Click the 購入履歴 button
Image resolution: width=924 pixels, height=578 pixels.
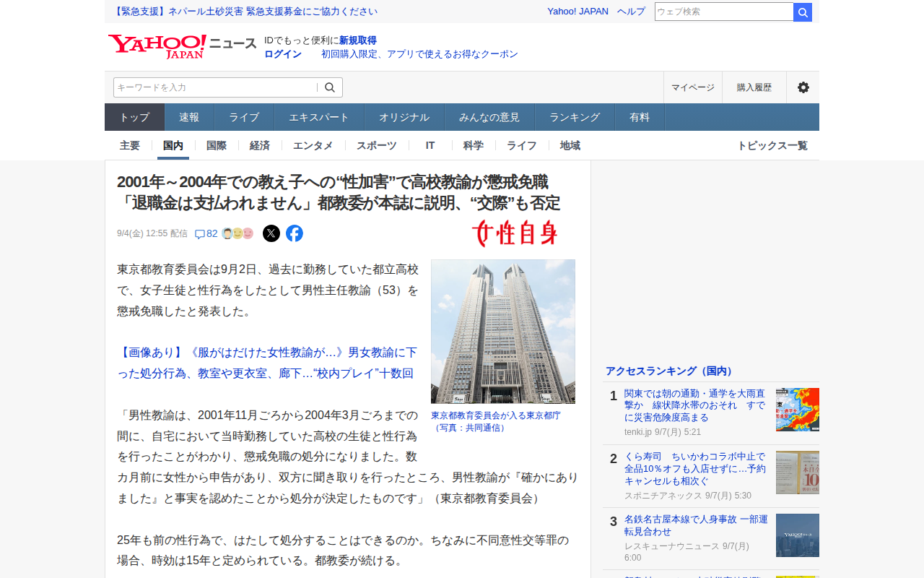coord(754,87)
